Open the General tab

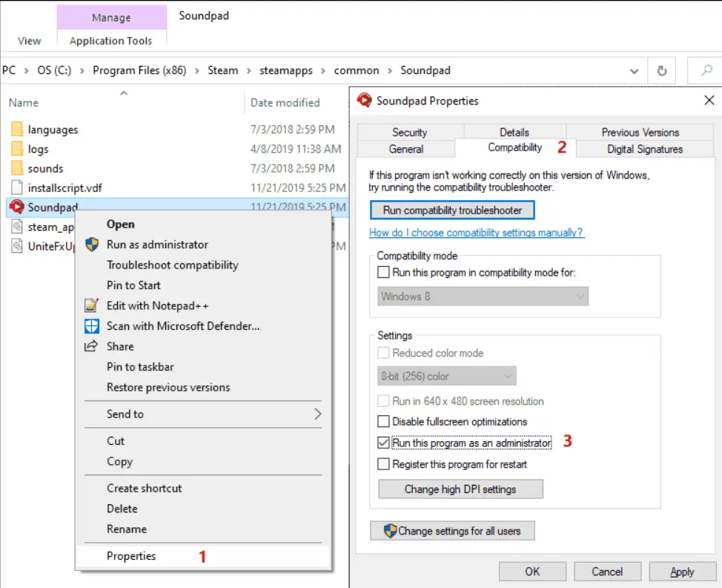(x=406, y=149)
